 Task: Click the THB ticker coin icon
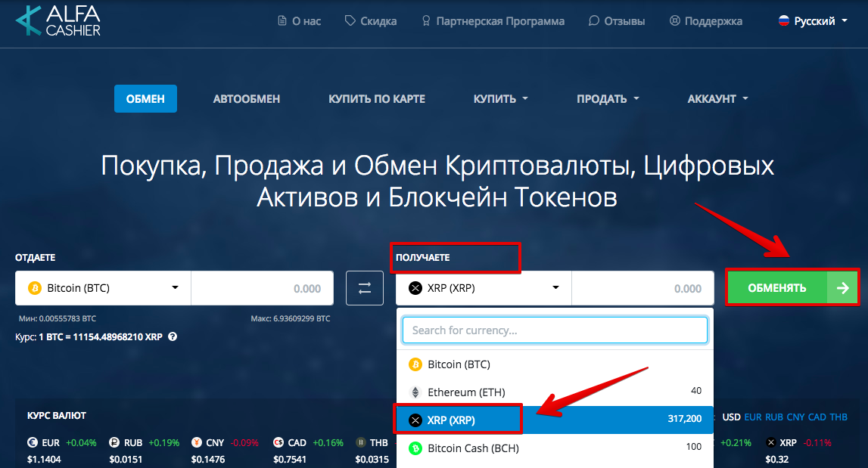tap(361, 442)
